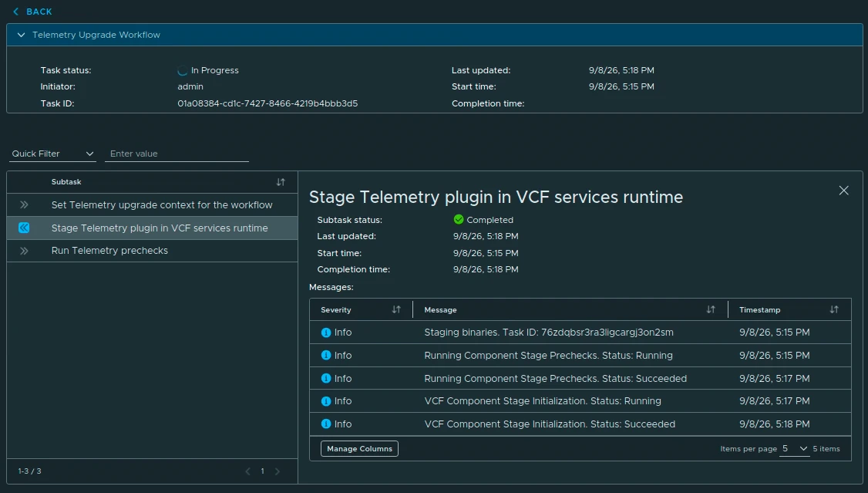The width and height of the screenshot is (868, 493).
Task: Expand details for Run Telemetry prechecks row
Action: [24, 251]
